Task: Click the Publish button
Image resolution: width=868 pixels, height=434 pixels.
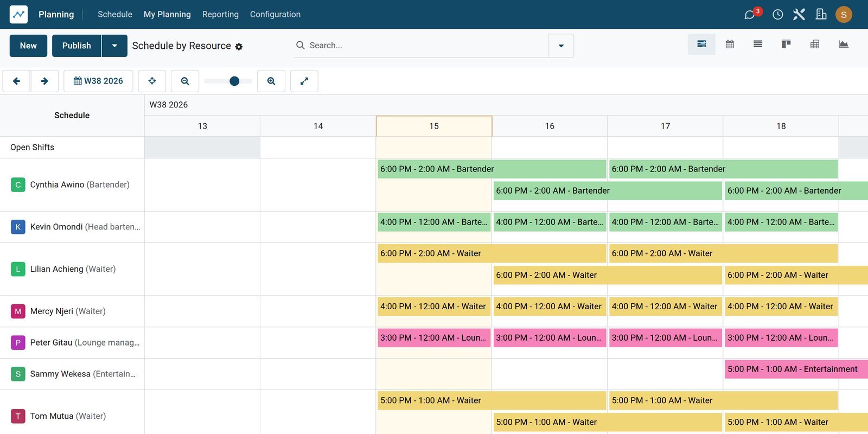Action: point(76,46)
